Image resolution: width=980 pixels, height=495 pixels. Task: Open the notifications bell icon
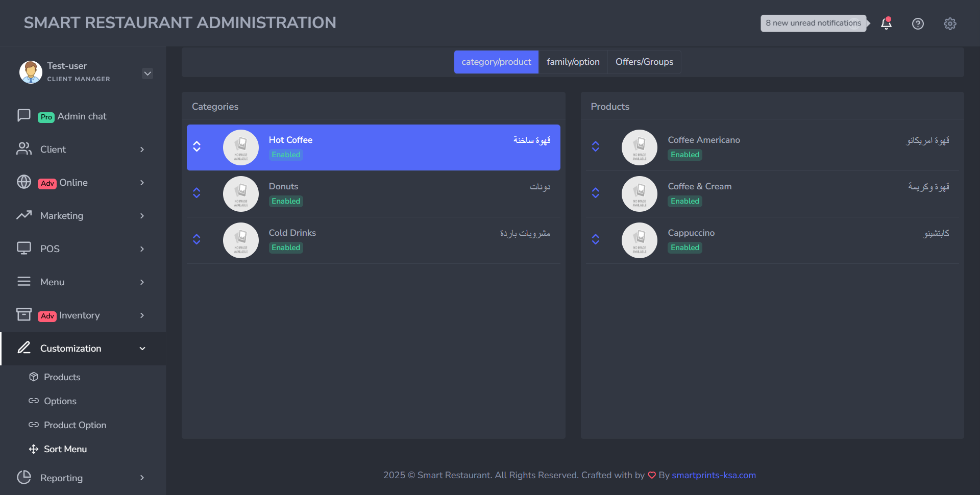[886, 23]
